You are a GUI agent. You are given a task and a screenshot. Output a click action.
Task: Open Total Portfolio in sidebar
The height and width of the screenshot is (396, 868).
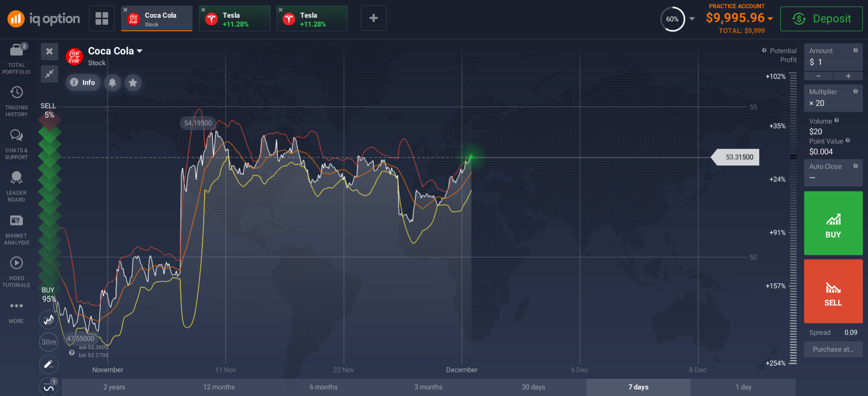point(16,59)
